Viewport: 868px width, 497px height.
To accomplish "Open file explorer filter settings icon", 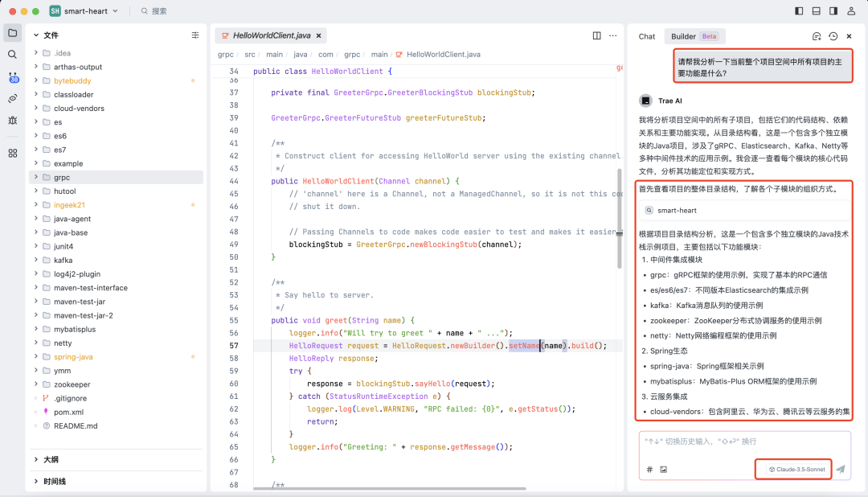I will click(x=195, y=35).
